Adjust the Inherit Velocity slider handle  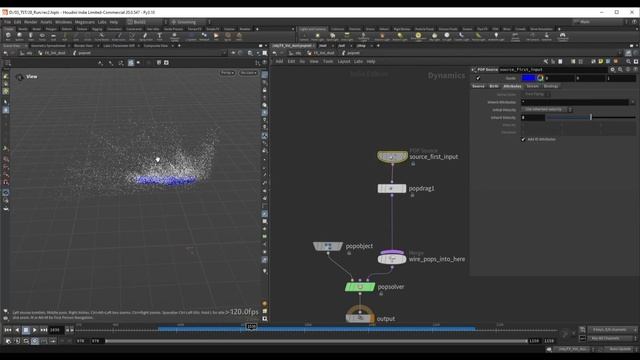(591, 118)
